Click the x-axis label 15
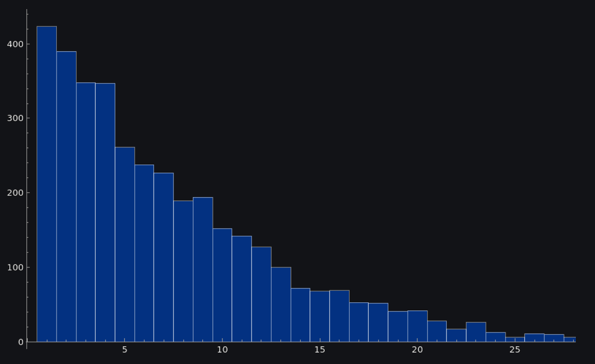This screenshot has width=595, height=364. pyautogui.click(x=320, y=350)
